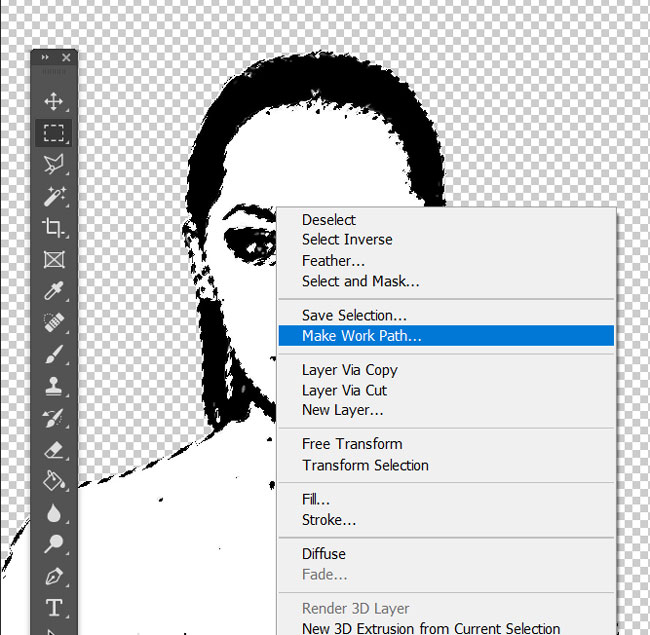Viewport: 650px width, 635px height.
Task: Select the Polygonal Lasso tool
Action: 53,164
